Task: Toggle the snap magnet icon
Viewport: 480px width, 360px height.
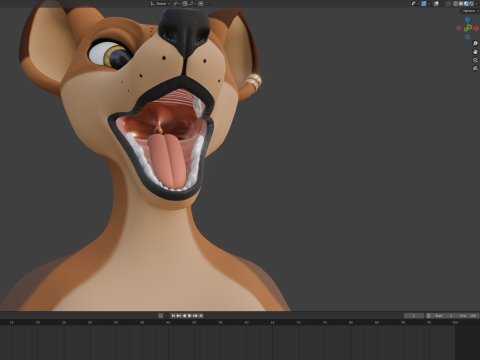Action: point(185,3)
